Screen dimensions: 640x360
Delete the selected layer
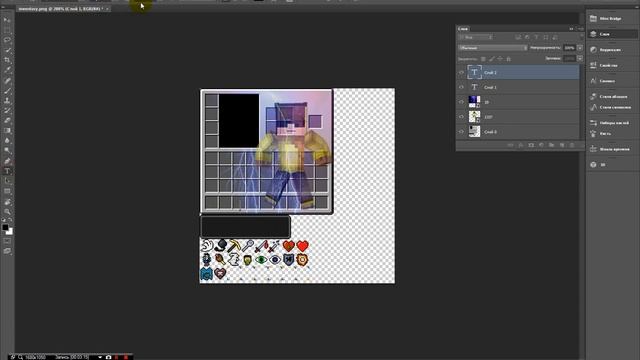(572, 145)
